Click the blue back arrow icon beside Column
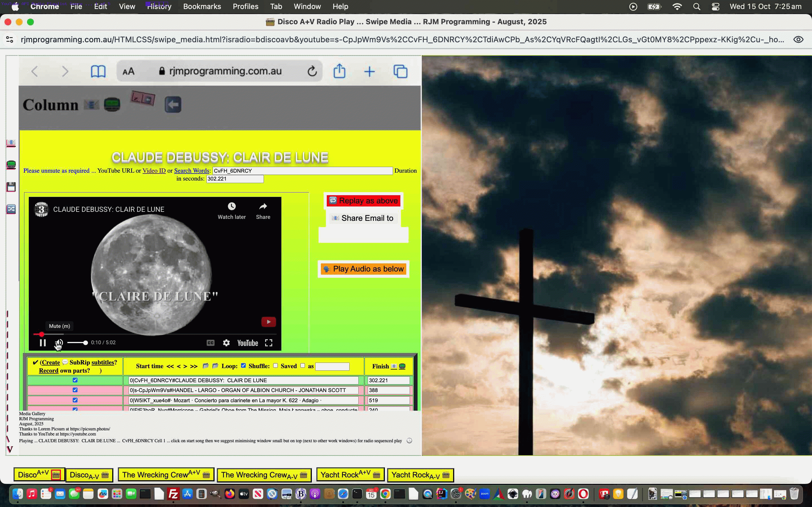Image resolution: width=812 pixels, height=507 pixels. point(173,105)
